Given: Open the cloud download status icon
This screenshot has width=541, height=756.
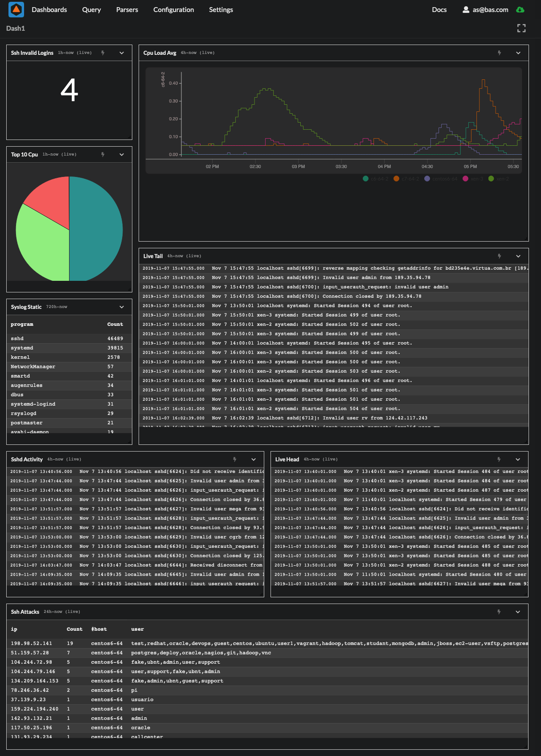Looking at the screenshot, I should pos(520,10).
